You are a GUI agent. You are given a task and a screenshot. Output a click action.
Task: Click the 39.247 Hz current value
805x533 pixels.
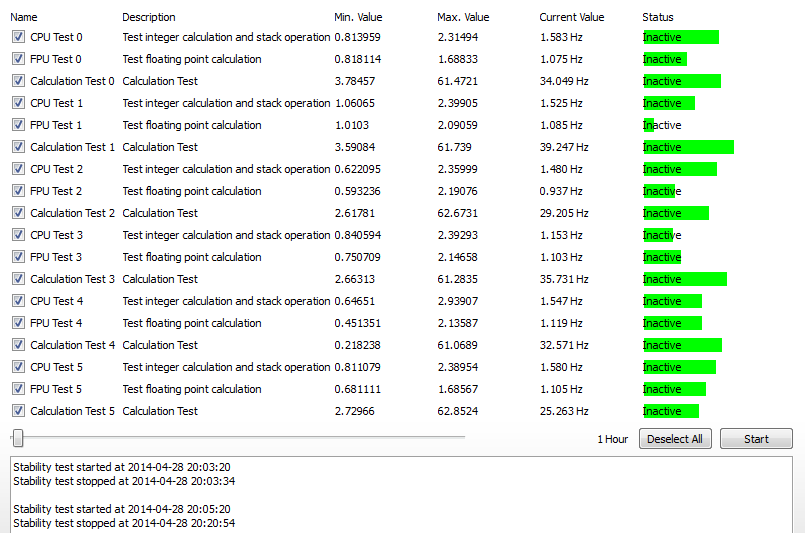pyautogui.click(x=564, y=147)
